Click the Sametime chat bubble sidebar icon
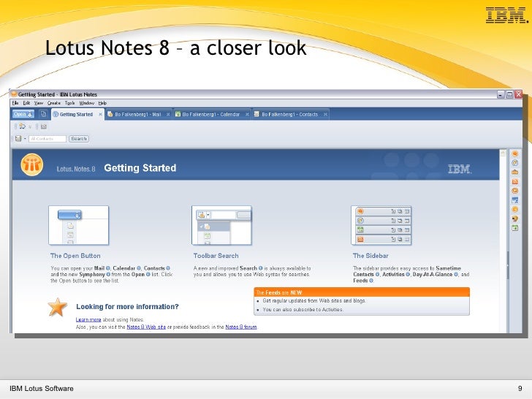This screenshot has width=532, height=399. (515, 153)
